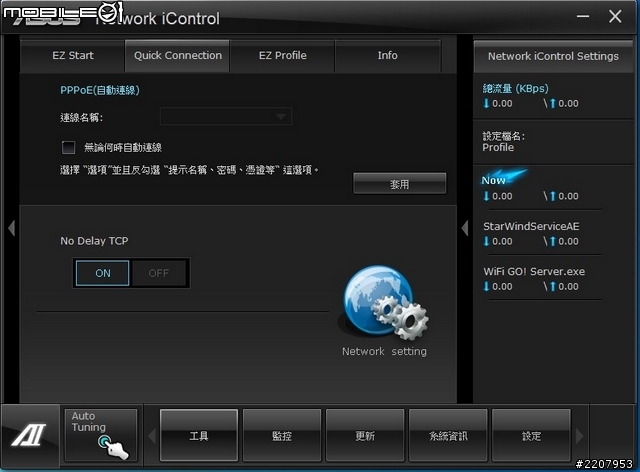This screenshot has width=640, height=472.
Task: Click the 總流量 (KBps) label
Action: click(x=516, y=88)
